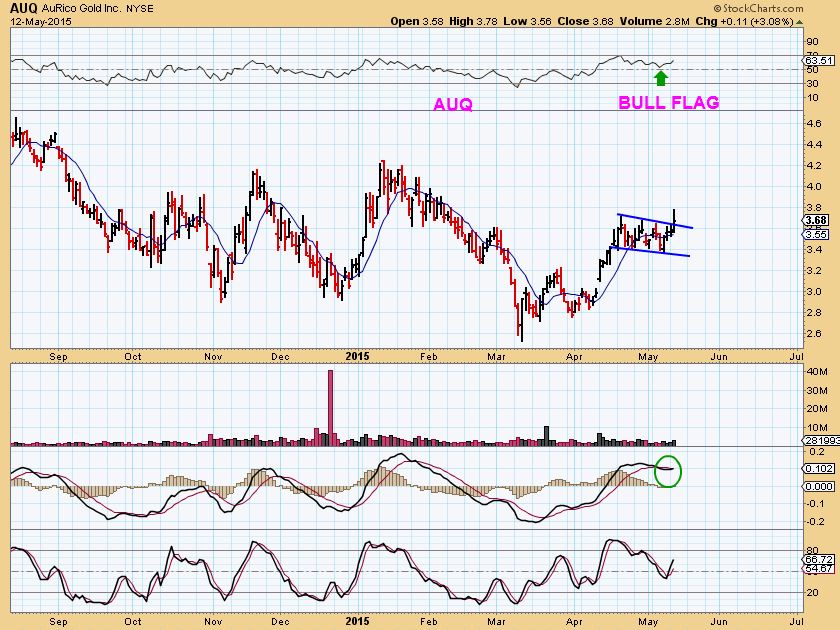Click the Open 3.58 value in the header
The height and width of the screenshot is (630, 840).
417,21
